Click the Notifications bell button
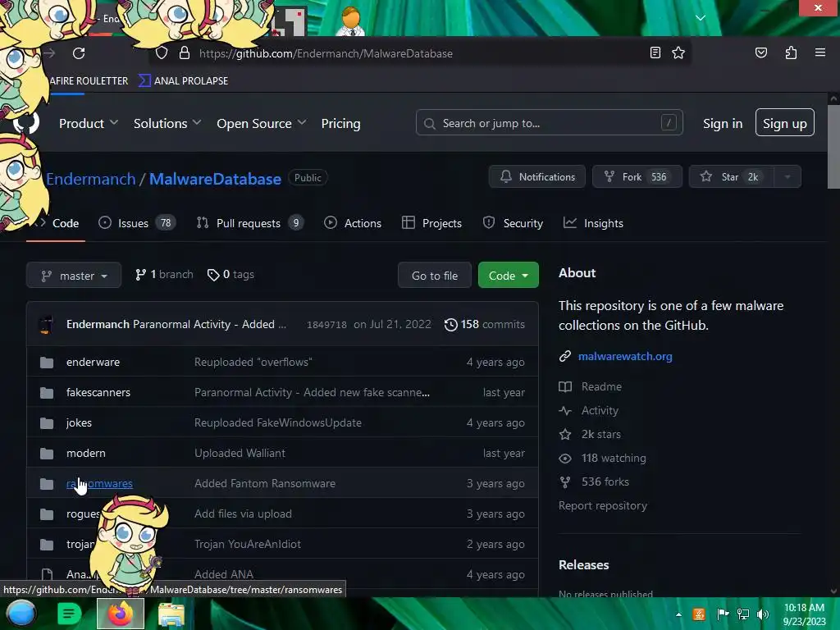 536,177
